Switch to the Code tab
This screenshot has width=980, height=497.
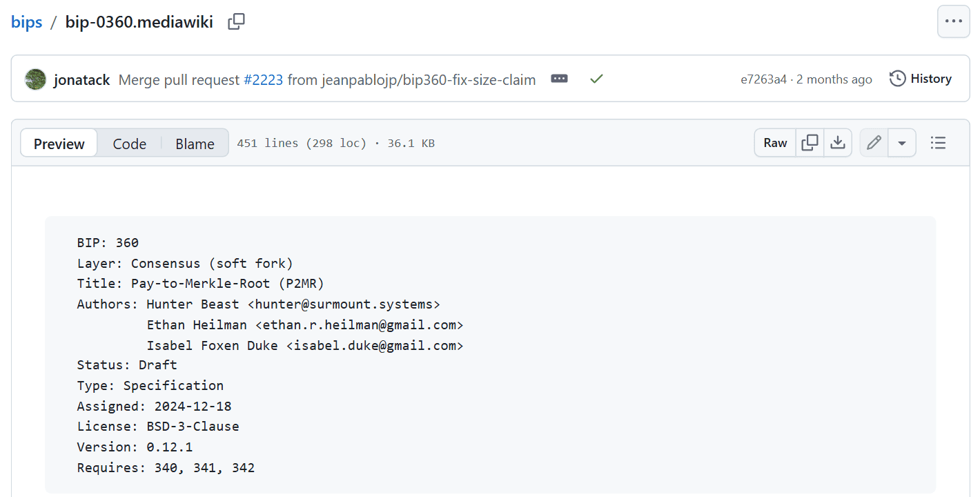pos(130,144)
